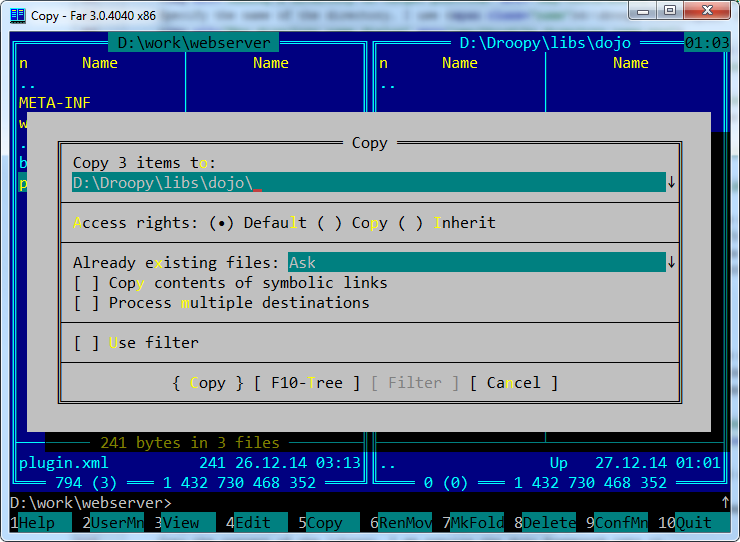Click the "Already existing files:" label

176,263
